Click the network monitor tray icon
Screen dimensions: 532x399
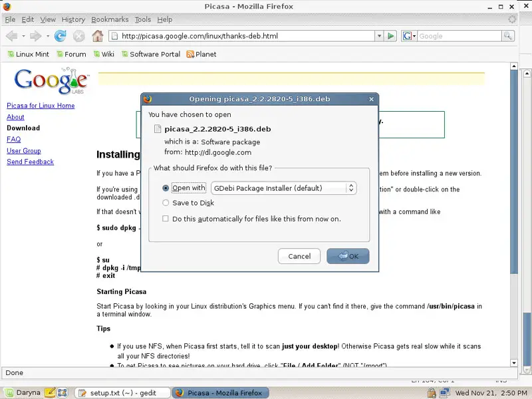(444, 393)
